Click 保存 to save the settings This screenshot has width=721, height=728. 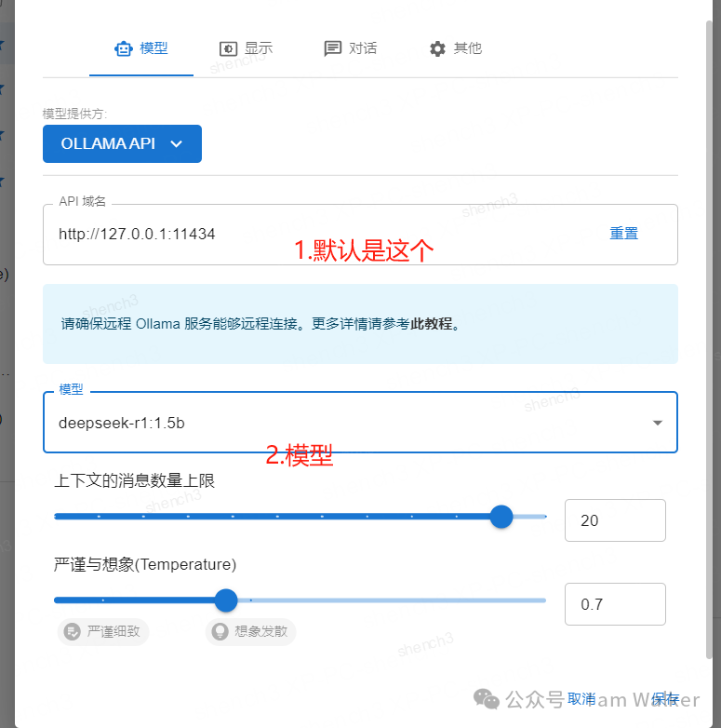point(665,698)
